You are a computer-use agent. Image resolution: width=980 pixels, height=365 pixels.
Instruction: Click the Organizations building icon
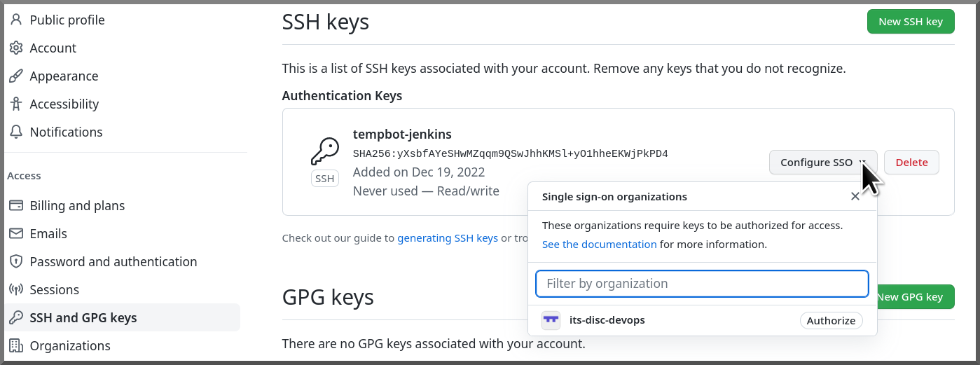16,345
